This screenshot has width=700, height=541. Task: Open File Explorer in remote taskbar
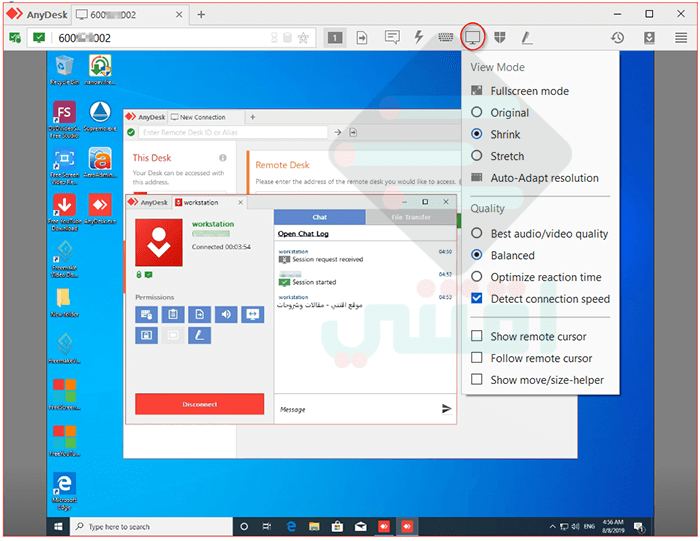314,527
